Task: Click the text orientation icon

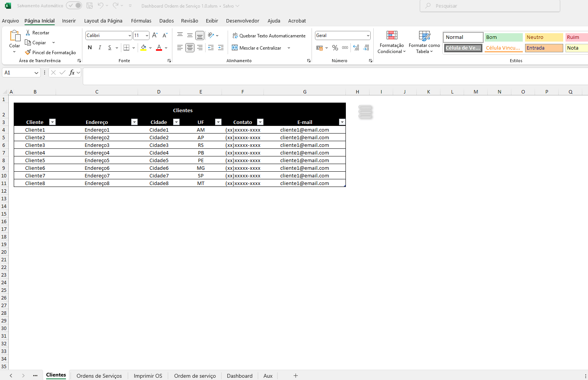Action: (x=211, y=35)
